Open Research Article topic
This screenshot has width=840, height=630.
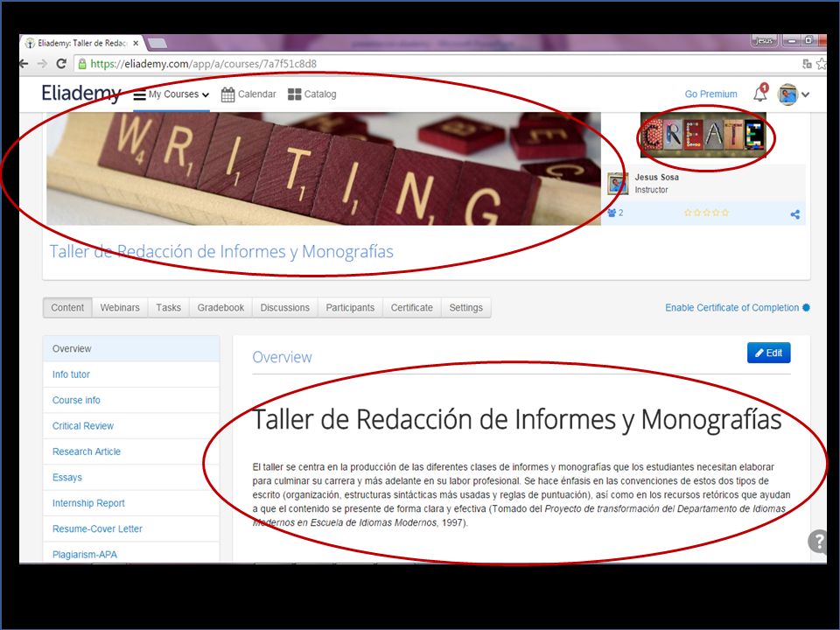[x=131, y=451]
